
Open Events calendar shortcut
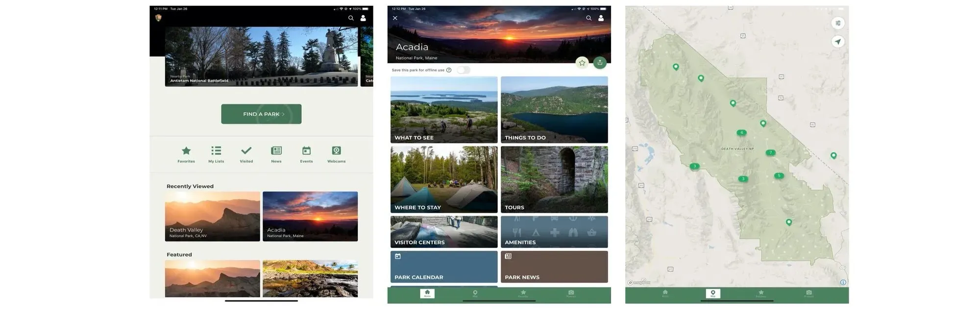tap(306, 154)
